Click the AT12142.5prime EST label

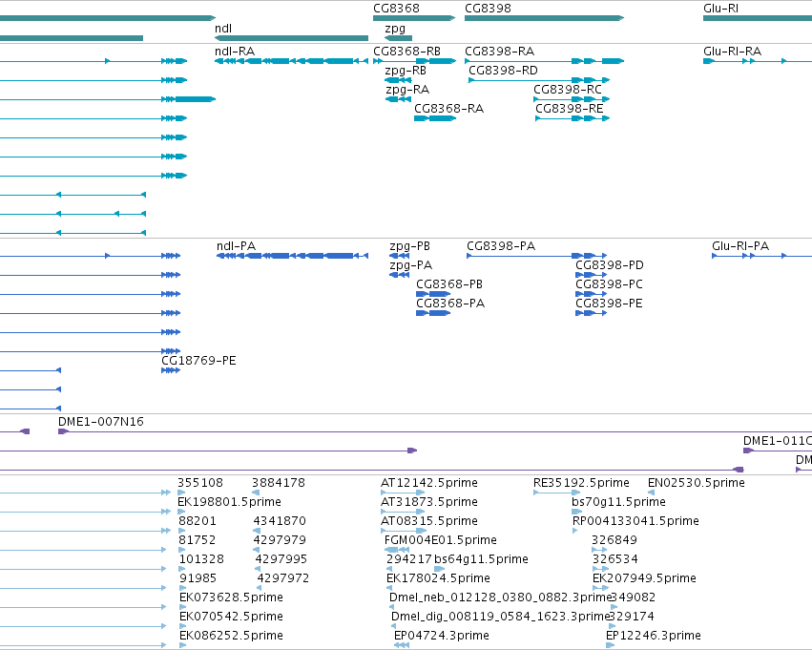(x=429, y=483)
